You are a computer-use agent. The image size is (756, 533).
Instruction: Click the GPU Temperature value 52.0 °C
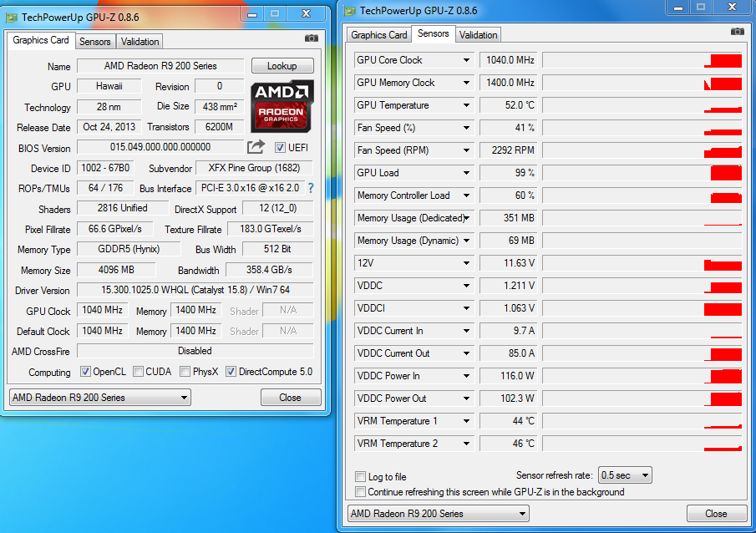coord(508,105)
